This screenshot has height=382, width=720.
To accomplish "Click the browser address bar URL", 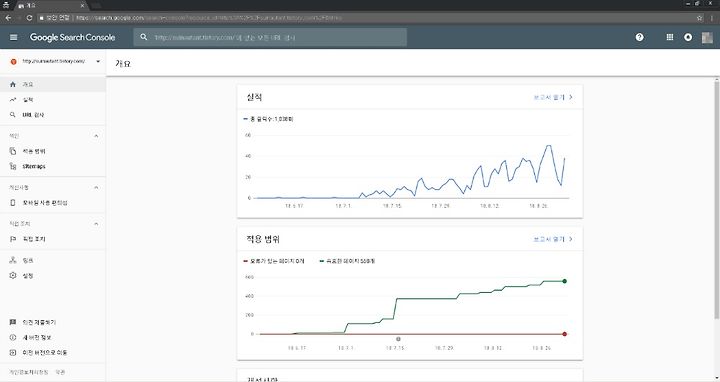I will pos(209,18).
